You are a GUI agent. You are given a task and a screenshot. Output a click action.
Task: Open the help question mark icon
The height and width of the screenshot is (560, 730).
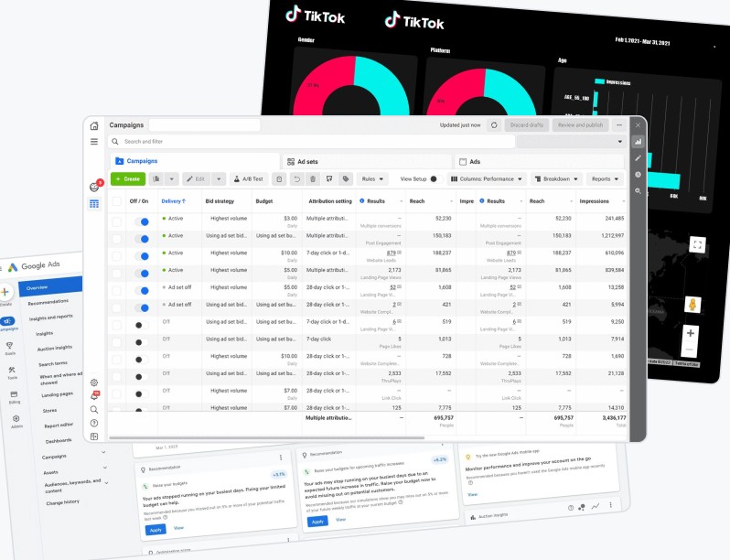click(94, 423)
